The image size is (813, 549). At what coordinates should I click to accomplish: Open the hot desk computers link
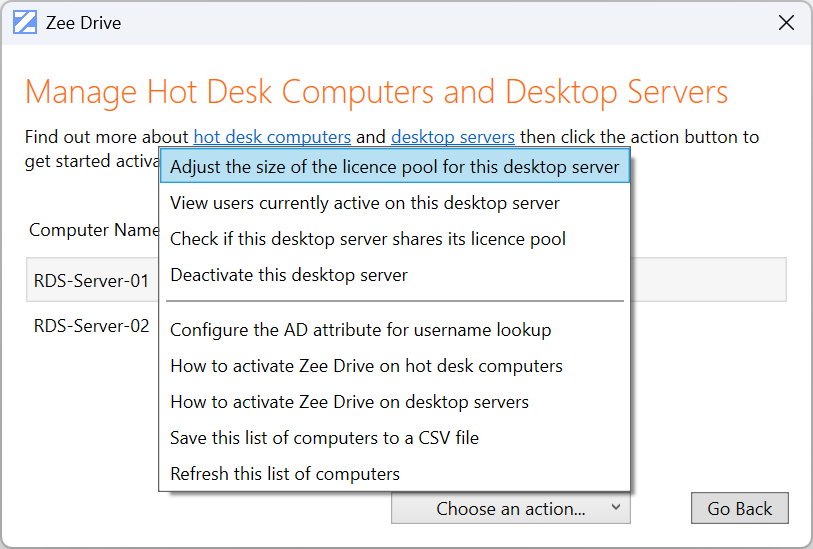pyautogui.click(x=272, y=137)
